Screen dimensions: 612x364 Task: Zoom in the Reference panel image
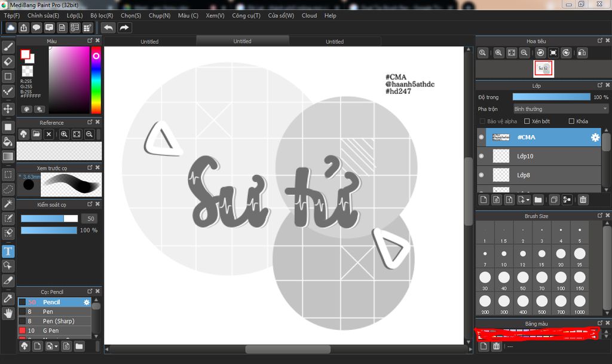(x=64, y=134)
